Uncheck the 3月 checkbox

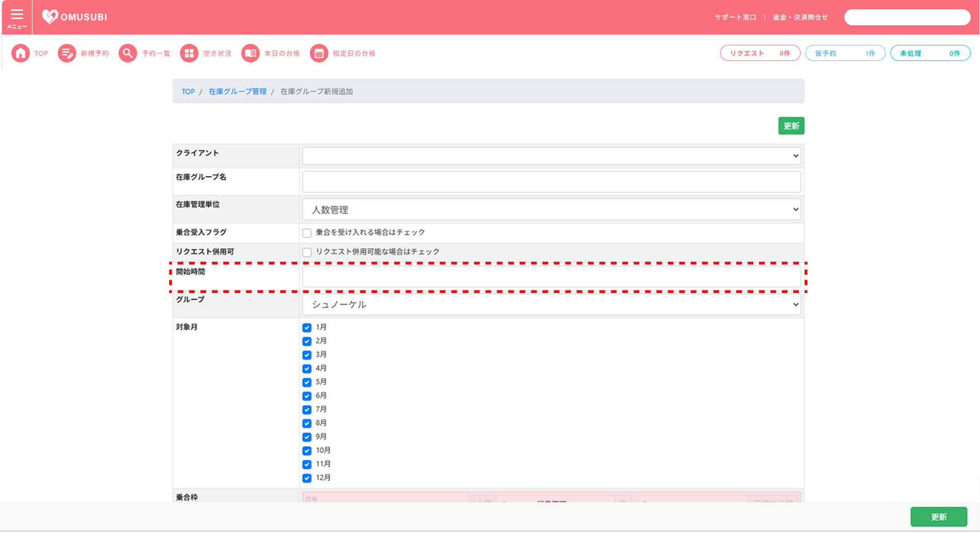(x=307, y=355)
